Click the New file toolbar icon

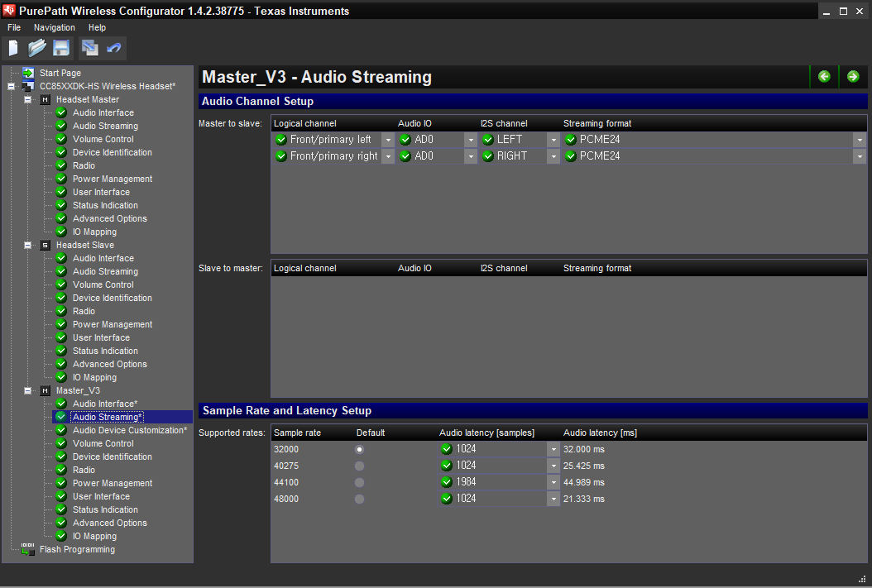pyautogui.click(x=13, y=48)
